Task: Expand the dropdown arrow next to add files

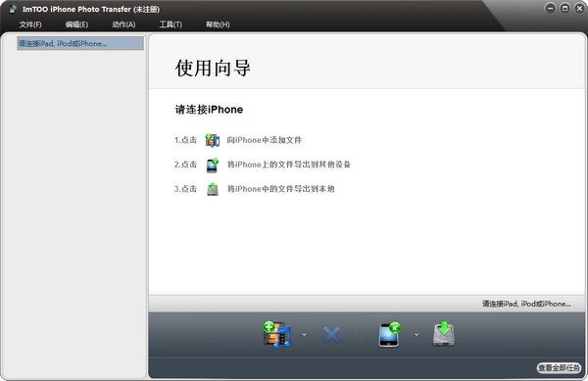Action: pyautogui.click(x=304, y=335)
